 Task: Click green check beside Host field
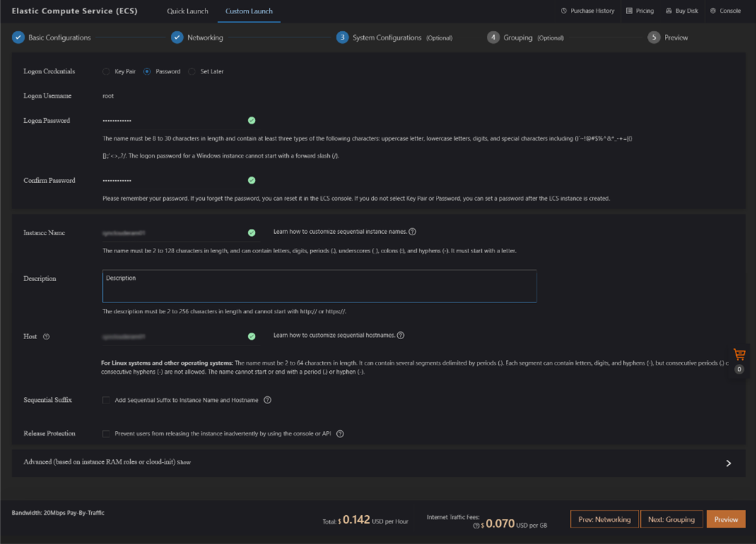[x=252, y=336]
